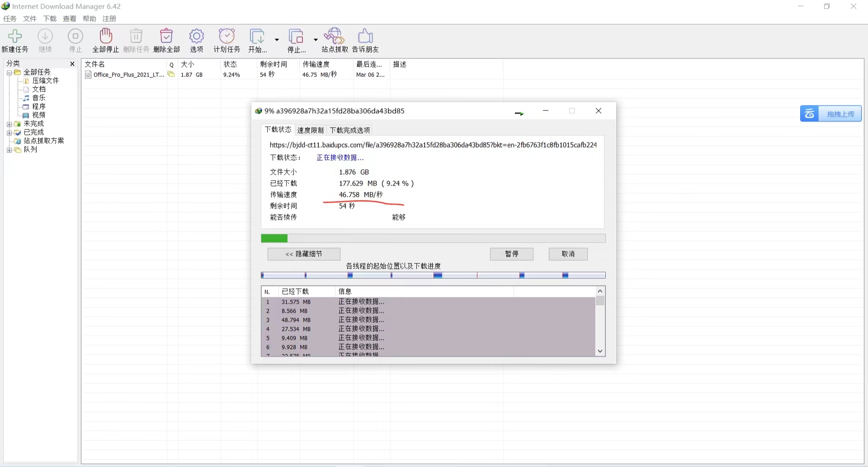Open the 下载 menu
This screenshot has height=467, width=868.
click(x=50, y=19)
